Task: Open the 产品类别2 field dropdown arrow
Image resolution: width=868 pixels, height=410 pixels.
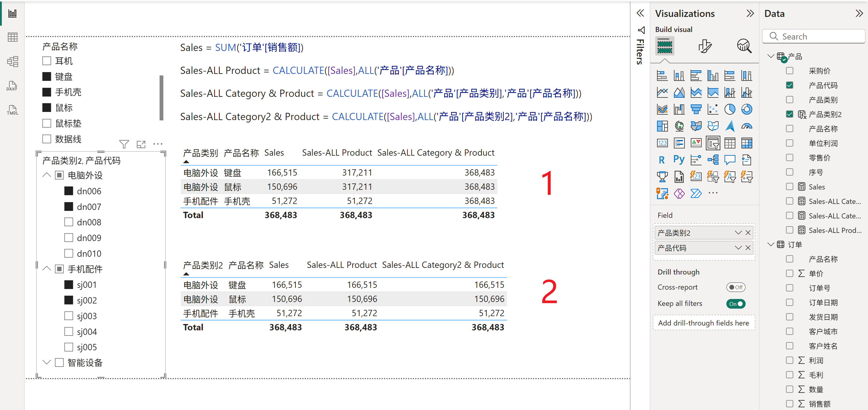Action: (x=738, y=233)
